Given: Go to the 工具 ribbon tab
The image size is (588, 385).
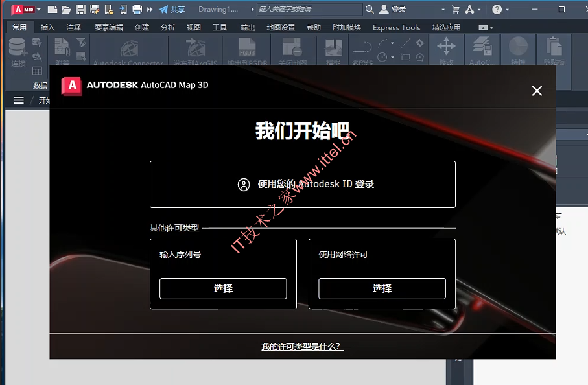Looking at the screenshot, I should pos(220,27).
